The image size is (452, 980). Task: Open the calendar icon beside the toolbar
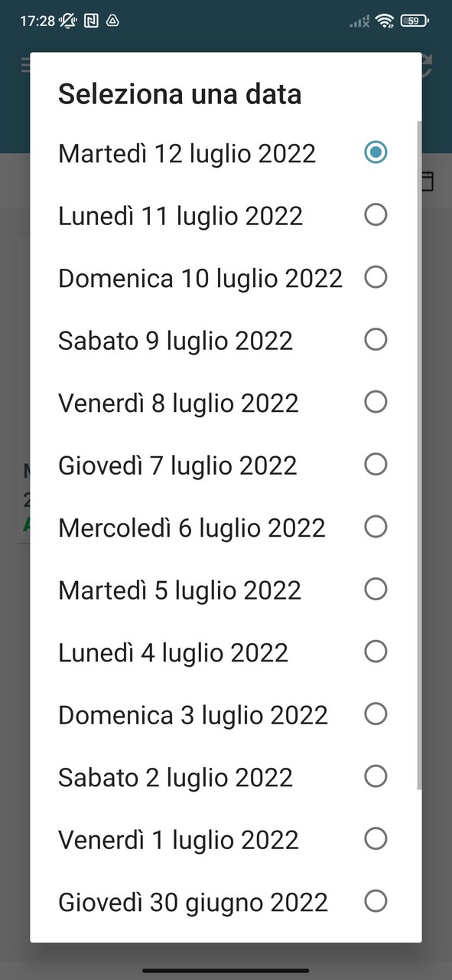click(x=426, y=181)
